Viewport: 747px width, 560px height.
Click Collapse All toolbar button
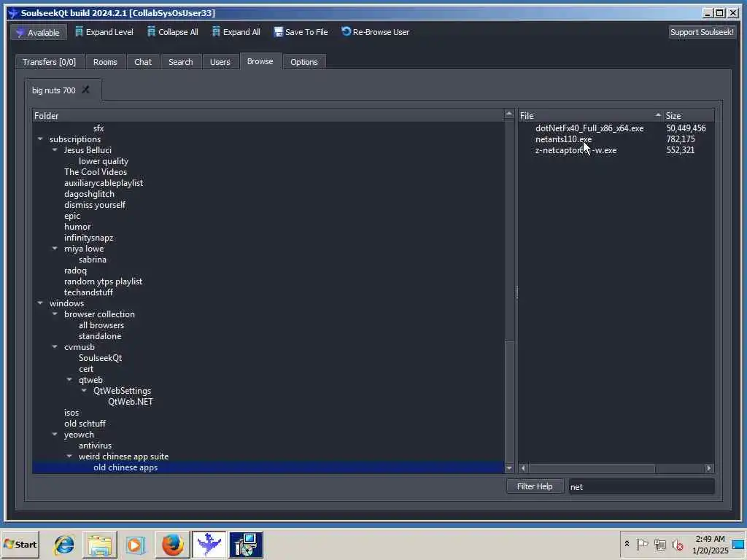tap(172, 32)
